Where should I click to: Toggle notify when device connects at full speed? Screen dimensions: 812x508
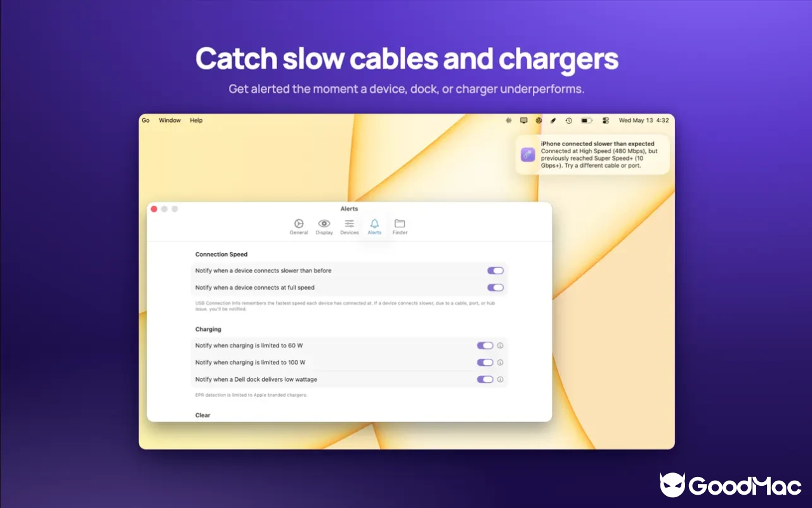[x=495, y=288]
